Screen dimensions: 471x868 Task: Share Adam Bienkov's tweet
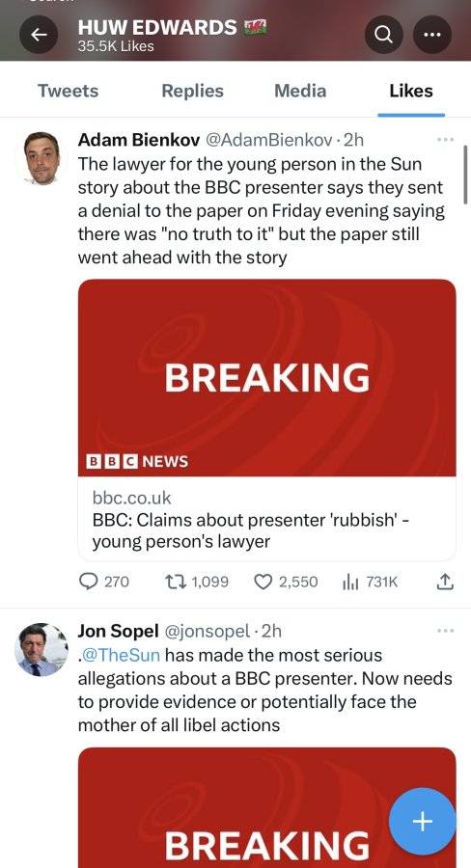(446, 582)
